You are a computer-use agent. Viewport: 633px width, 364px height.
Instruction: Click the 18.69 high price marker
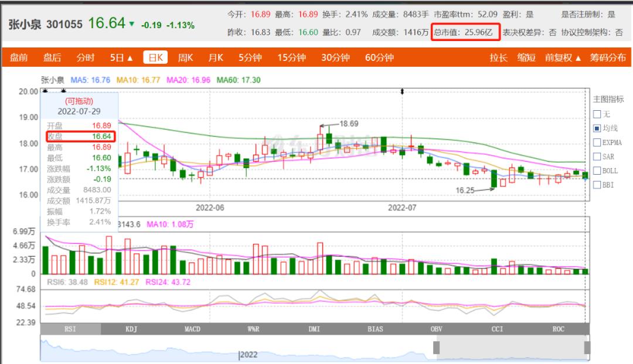click(x=348, y=124)
